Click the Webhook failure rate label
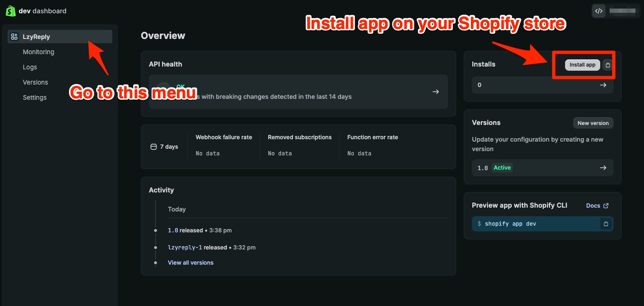 (x=224, y=137)
